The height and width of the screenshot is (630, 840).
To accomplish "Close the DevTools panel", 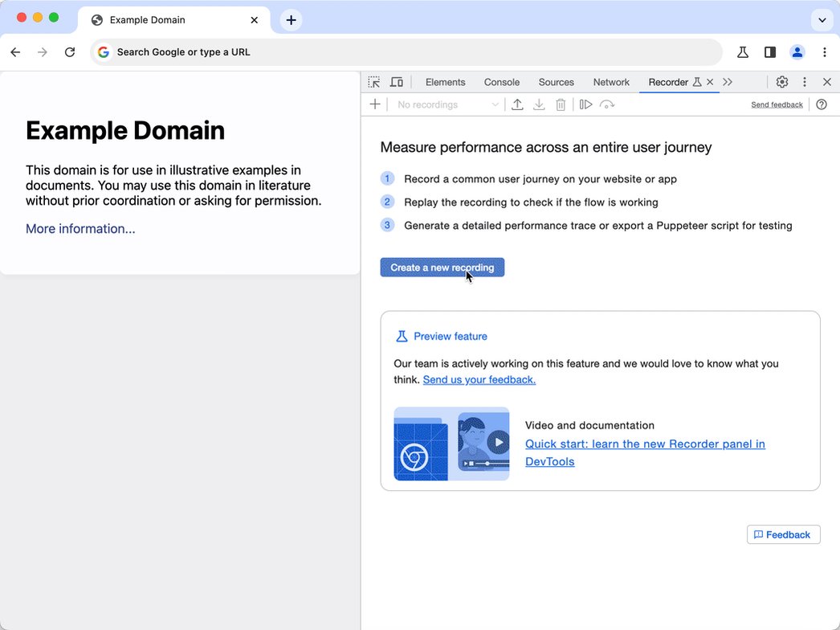I will pos(826,82).
